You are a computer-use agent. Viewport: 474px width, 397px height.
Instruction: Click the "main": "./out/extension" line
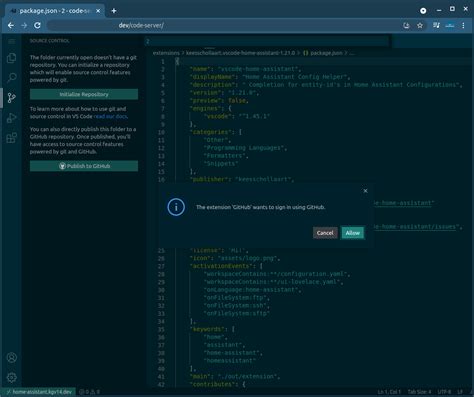235,377
